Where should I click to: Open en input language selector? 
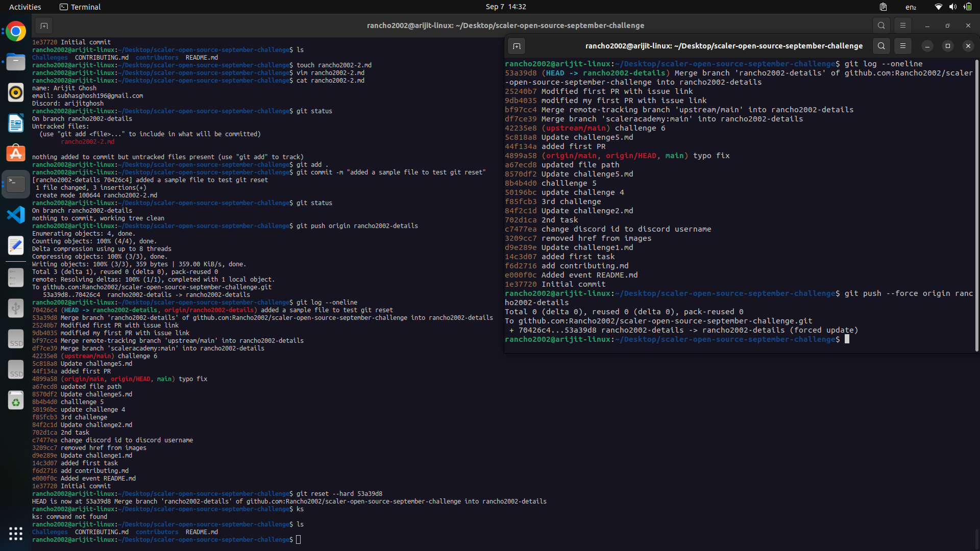[x=911, y=7]
